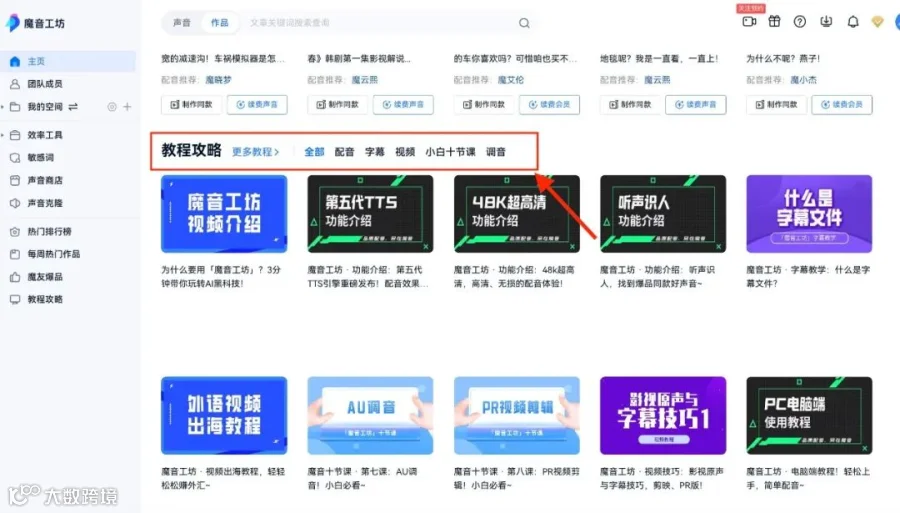The width and height of the screenshot is (900, 513).
Task: Click 制作同款 under 魔晓梦 card
Action: tap(191, 104)
